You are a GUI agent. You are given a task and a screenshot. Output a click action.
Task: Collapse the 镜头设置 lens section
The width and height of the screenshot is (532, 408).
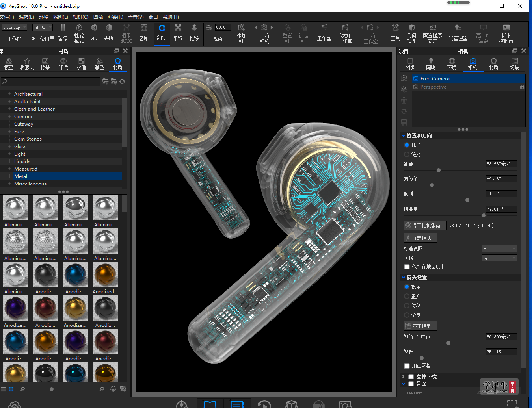404,278
